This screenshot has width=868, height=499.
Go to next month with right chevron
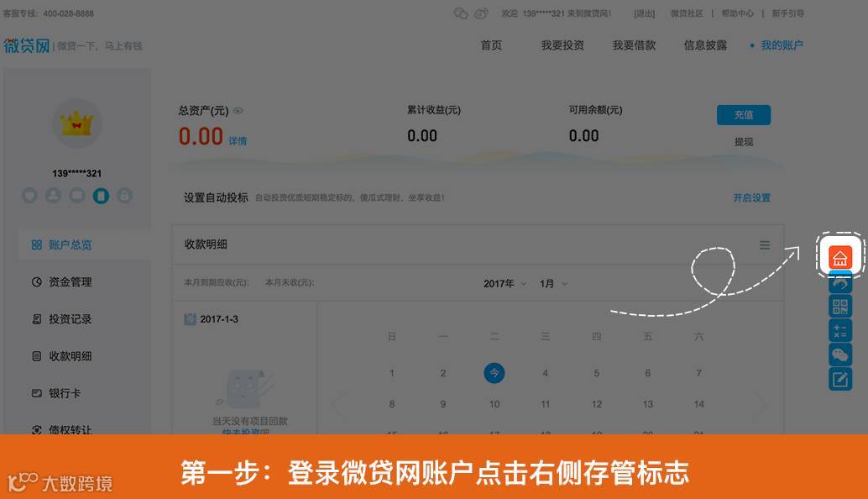(761, 404)
